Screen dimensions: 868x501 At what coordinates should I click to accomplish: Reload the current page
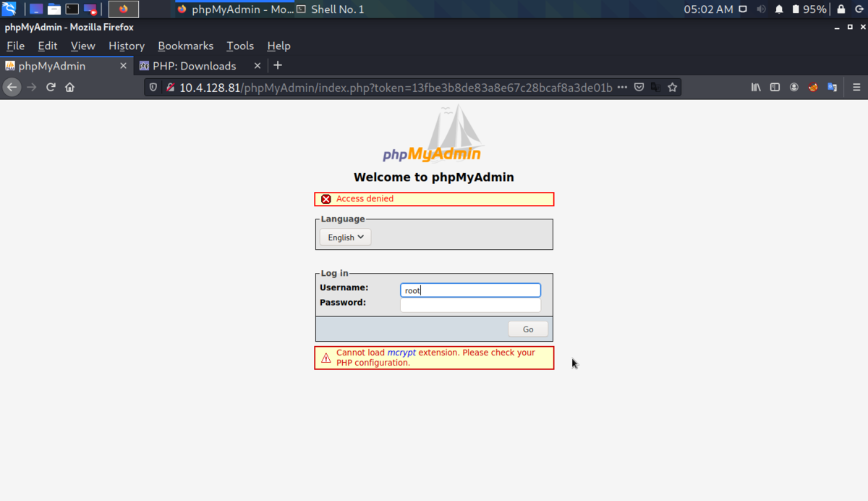[51, 87]
